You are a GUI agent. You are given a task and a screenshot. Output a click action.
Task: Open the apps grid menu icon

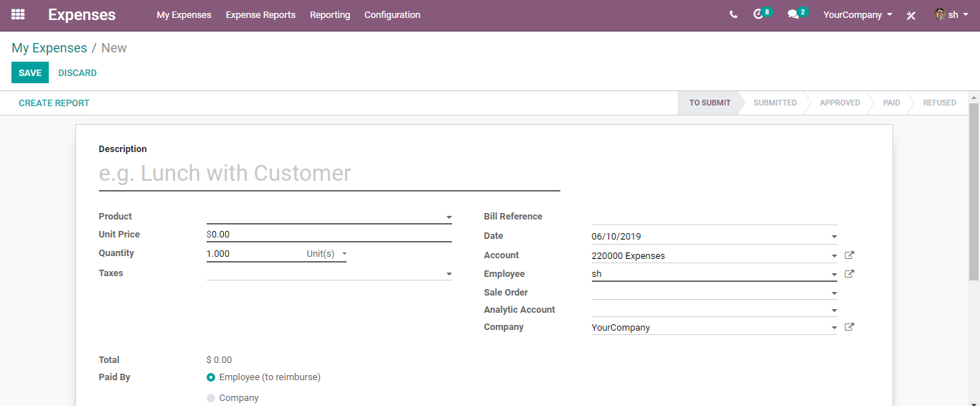pos(18,14)
